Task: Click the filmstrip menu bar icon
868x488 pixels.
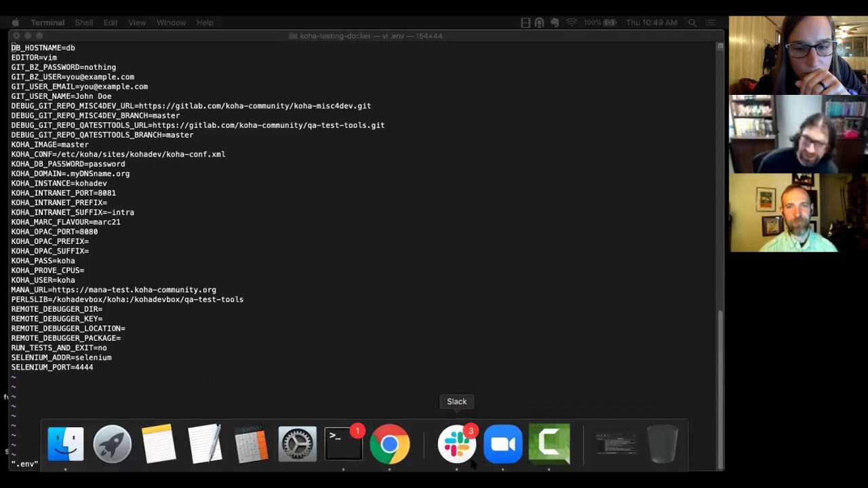Action: [526, 22]
